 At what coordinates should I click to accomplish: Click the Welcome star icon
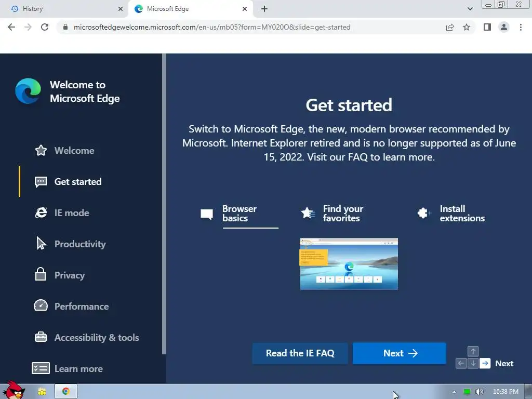click(41, 150)
